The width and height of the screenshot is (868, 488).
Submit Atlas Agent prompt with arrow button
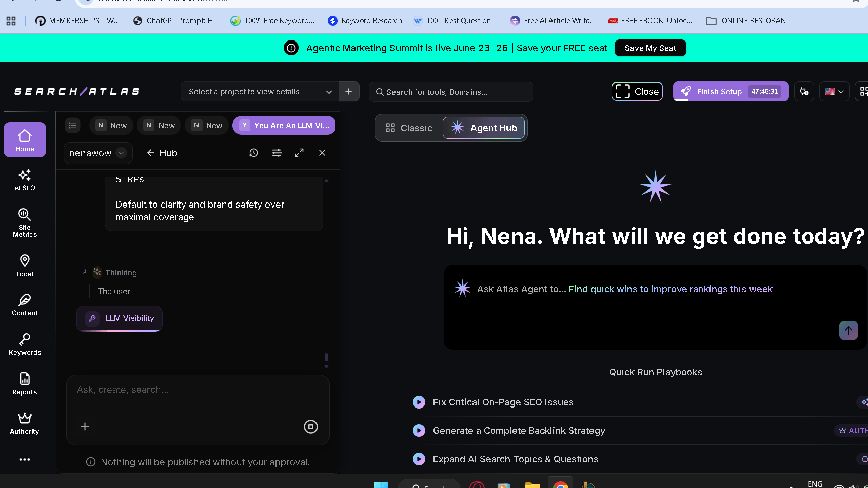click(849, 331)
